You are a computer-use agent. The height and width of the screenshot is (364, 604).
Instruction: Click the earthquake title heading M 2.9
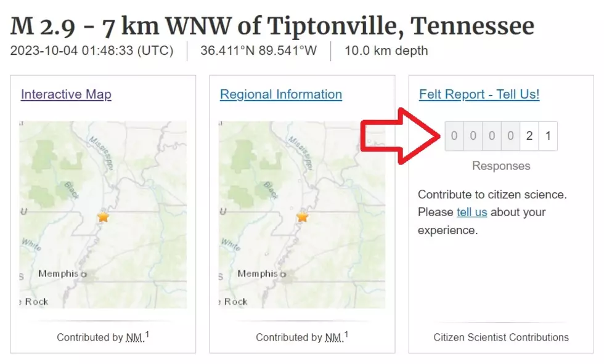(272, 26)
